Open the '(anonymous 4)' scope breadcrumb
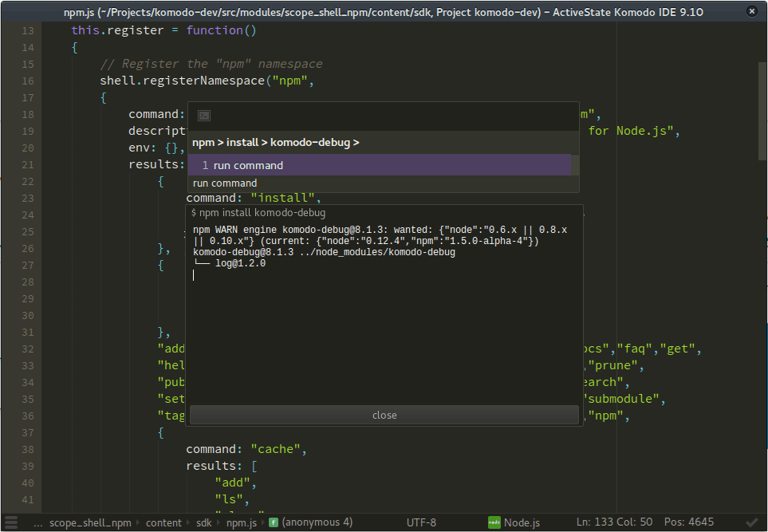The width and height of the screenshot is (768, 532). pyautogui.click(x=317, y=522)
